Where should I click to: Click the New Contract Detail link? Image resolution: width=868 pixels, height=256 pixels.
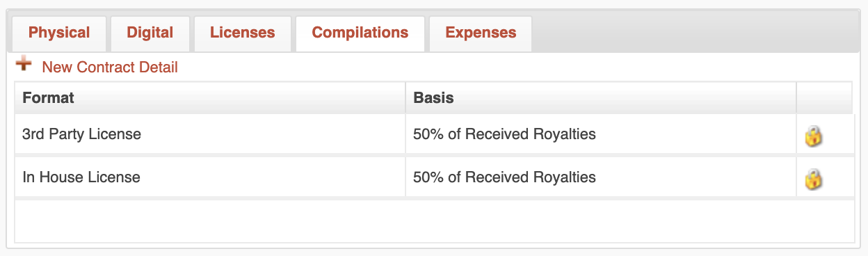[x=110, y=67]
